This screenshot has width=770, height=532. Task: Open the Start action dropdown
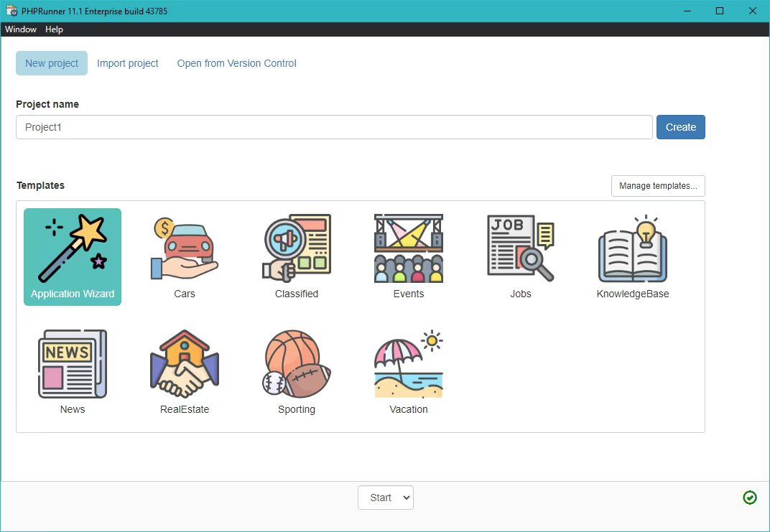coord(385,497)
